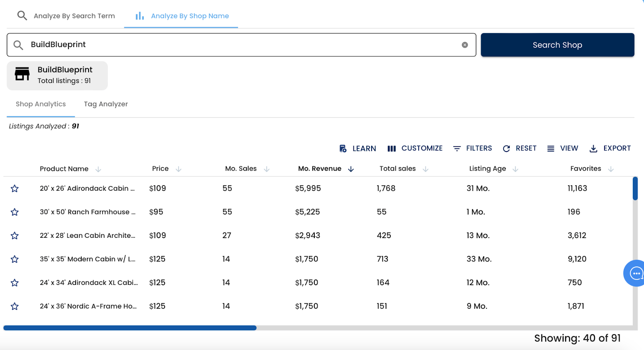Click product name 24' x 36' Nordic A-Frame Ho...

coord(88,306)
